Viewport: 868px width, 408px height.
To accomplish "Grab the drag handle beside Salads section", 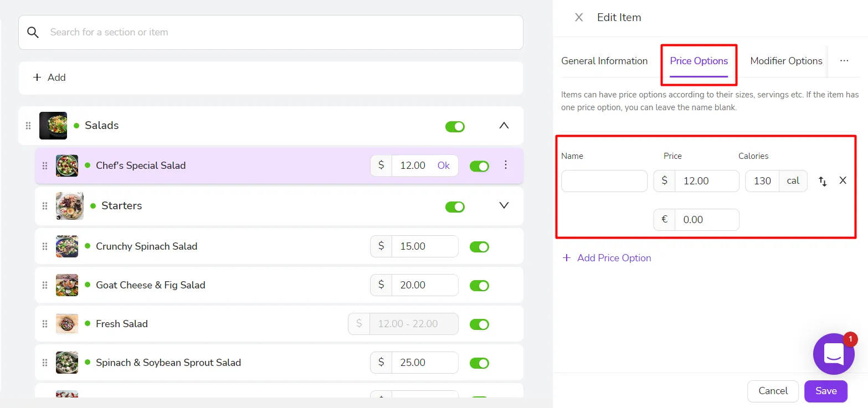I will 28,126.
